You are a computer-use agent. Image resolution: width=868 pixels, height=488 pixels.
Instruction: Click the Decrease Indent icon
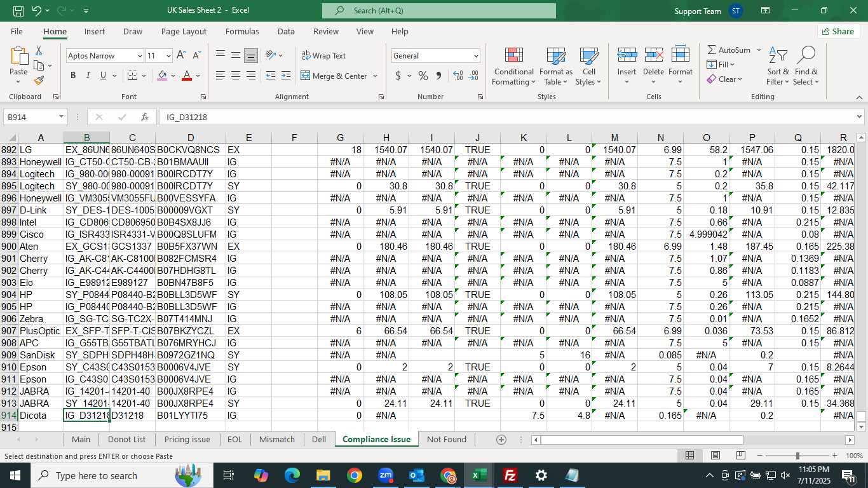pos(271,76)
